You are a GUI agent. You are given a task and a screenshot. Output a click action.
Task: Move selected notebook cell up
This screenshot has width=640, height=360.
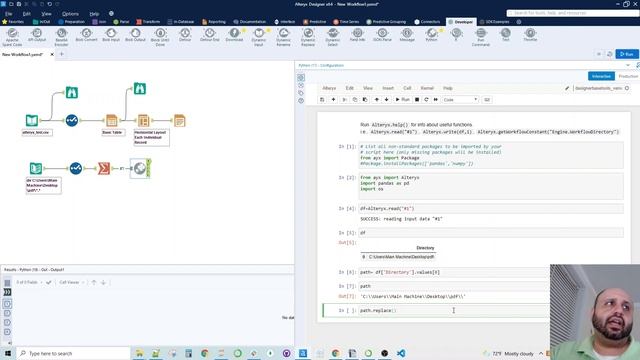(376, 100)
